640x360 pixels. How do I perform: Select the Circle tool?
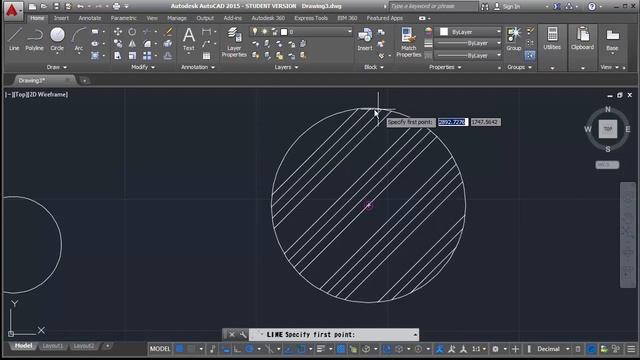pos(57,39)
